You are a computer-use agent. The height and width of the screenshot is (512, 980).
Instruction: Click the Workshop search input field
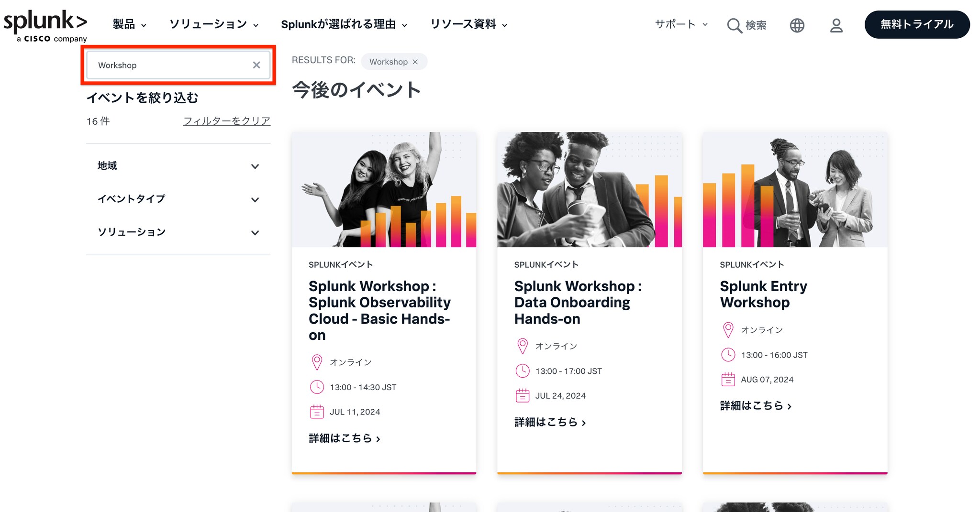167,65
